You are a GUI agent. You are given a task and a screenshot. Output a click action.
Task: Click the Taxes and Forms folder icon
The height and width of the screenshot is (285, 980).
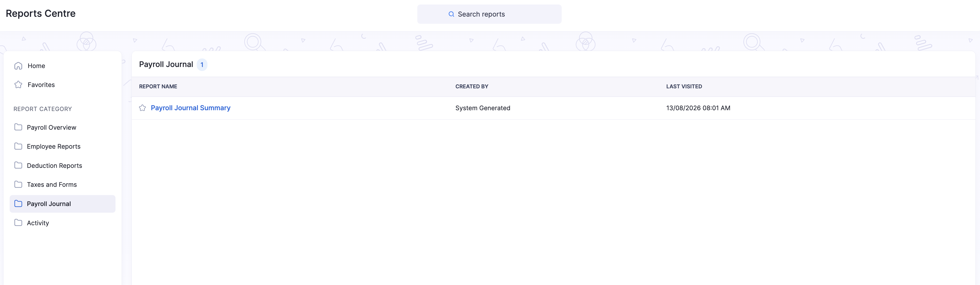click(x=18, y=184)
